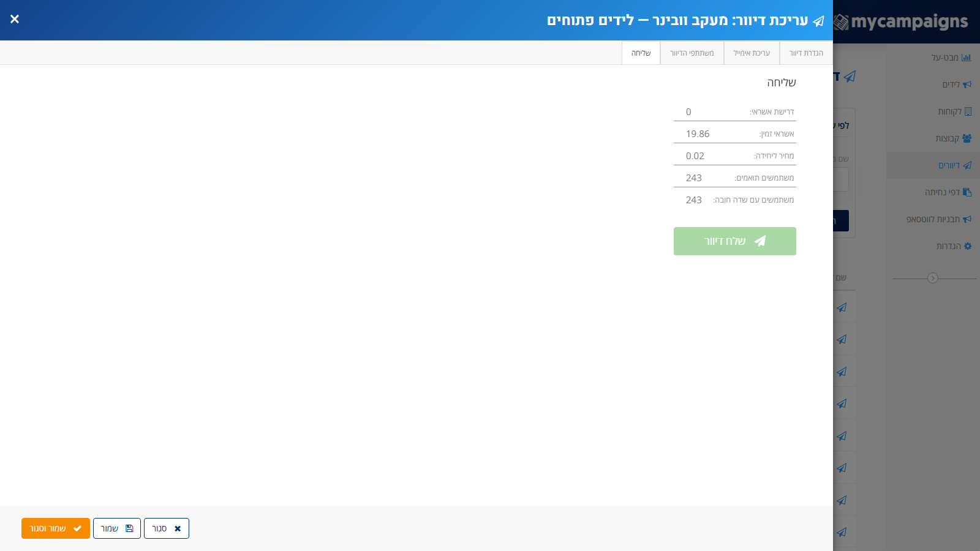
Task: Open הגדרות settings in the sidebar
Action: click(x=933, y=246)
